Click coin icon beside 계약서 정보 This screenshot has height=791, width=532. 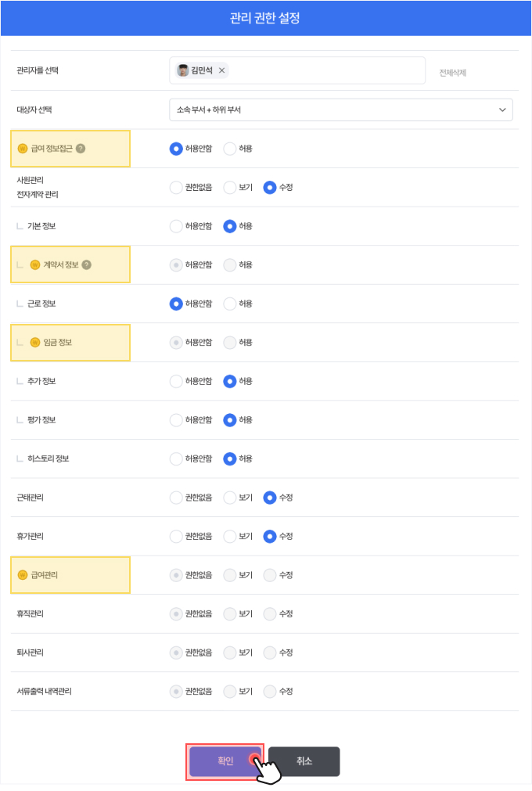coord(34,264)
